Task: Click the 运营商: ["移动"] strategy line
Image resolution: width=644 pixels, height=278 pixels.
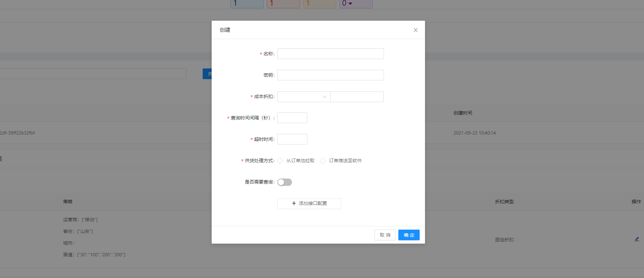Action: 80,220
